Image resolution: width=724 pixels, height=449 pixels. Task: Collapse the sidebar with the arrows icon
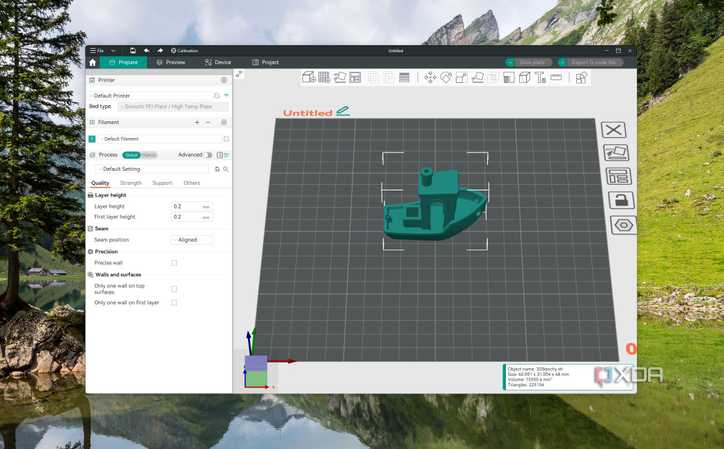pyautogui.click(x=239, y=74)
